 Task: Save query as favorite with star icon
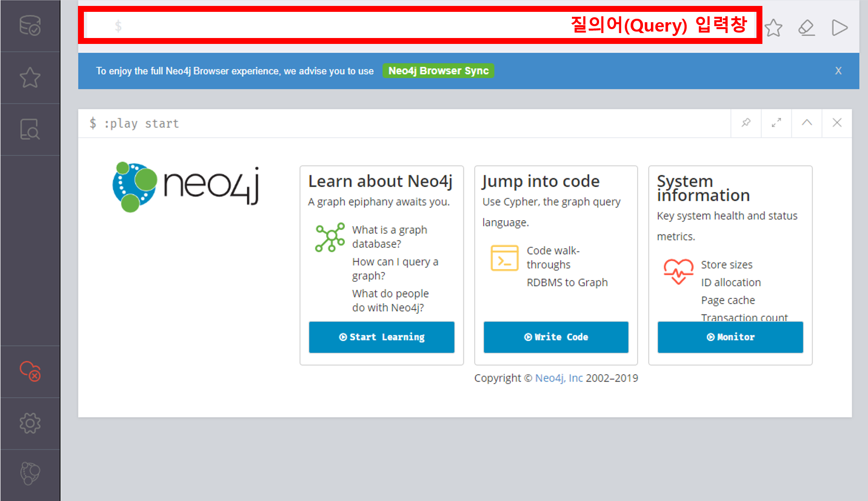[x=773, y=28]
